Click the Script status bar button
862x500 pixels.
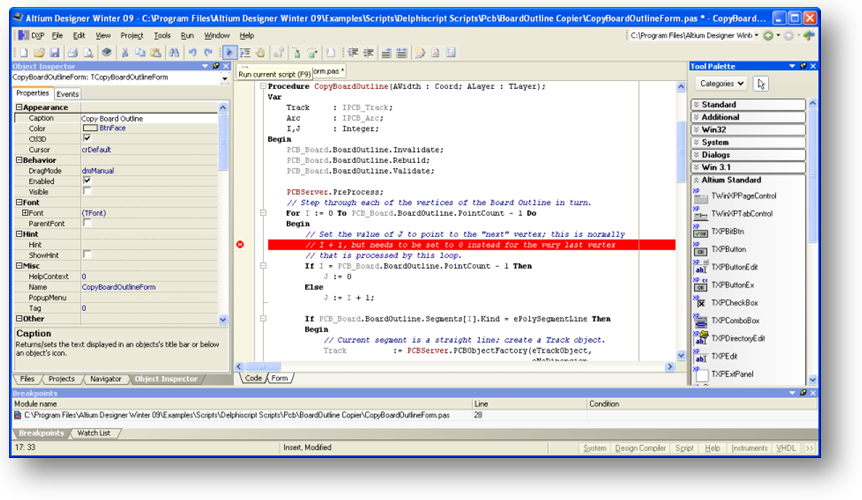[x=684, y=448]
